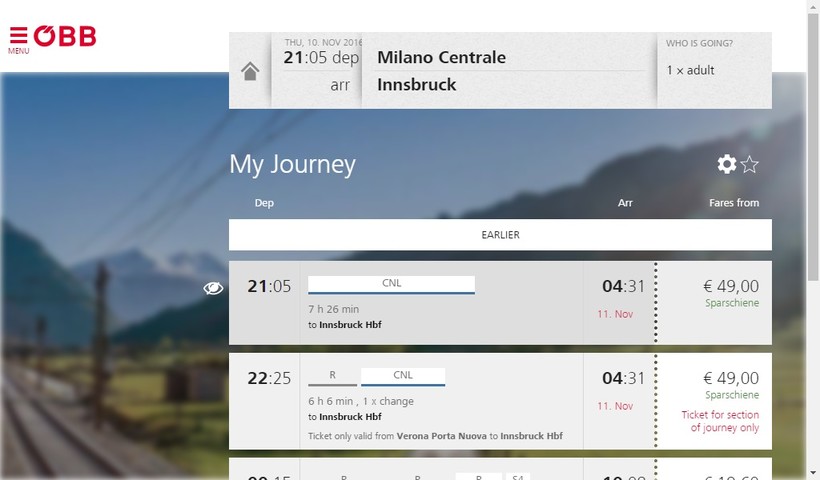This screenshot has height=480, width=820.
Task: Change departure station Milano Centrale
Action: (x=441, y=57)
